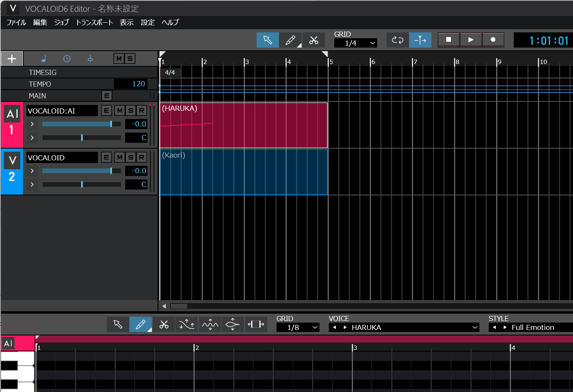The height and width of the screenshot is (392, 573).
Task: Expand volume chevron on VOCALOID track 2
Action: pyautogui.click(x=32, y=171)
